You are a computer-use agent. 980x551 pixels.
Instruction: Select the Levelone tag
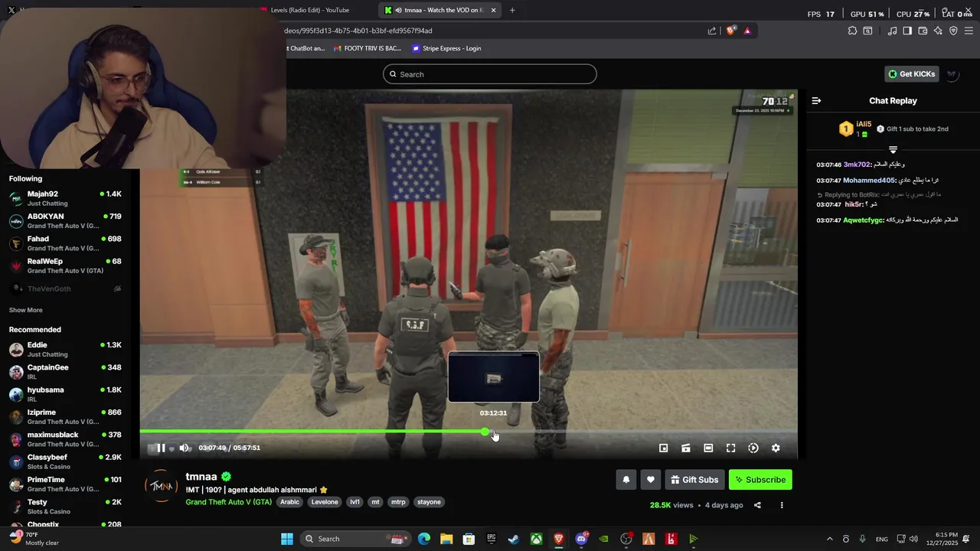point(325,502)
